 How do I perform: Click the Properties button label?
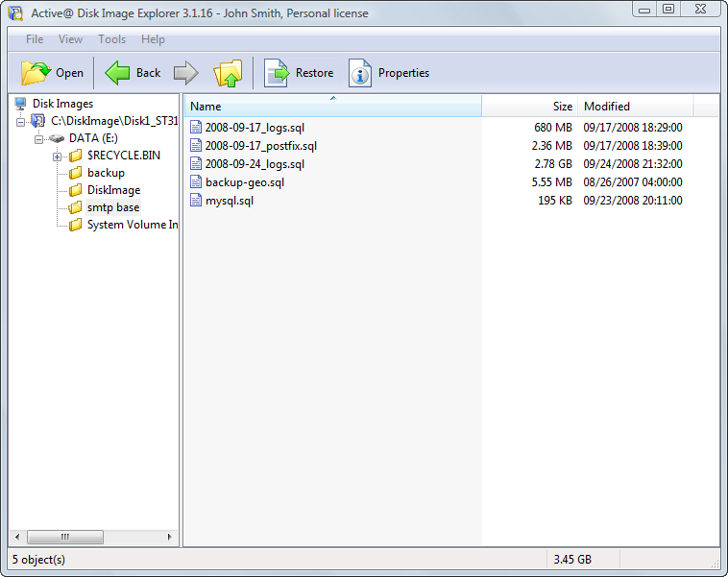[403, 73]
